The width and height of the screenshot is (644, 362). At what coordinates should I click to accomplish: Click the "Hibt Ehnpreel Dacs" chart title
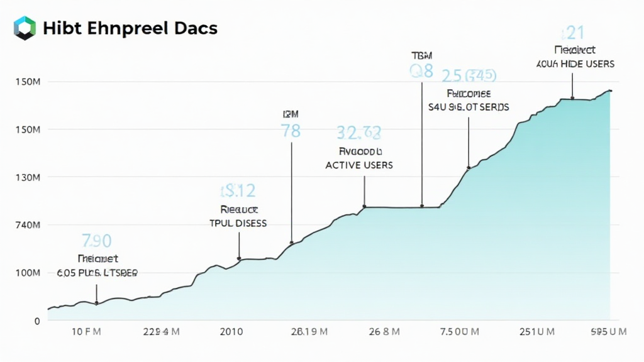click(x=130, y=28)
